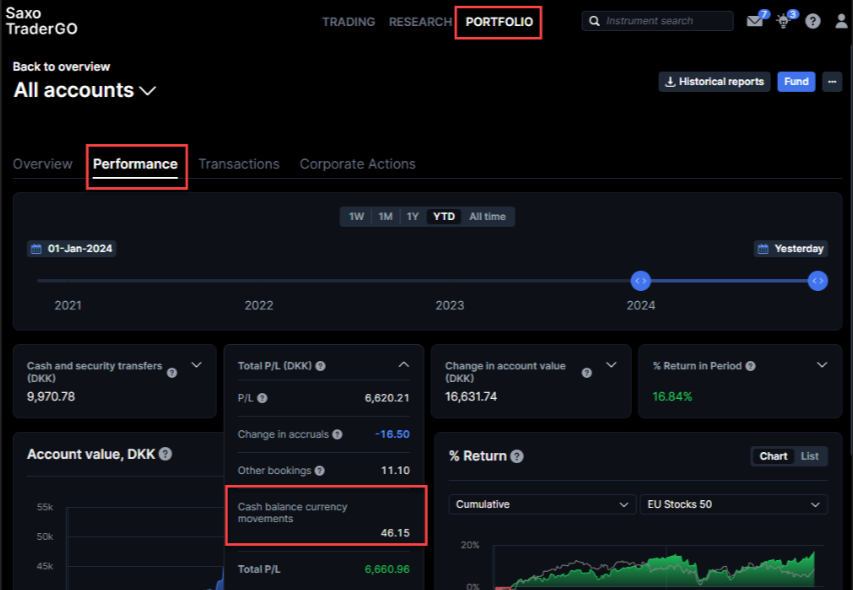Click the Fund button
This screenshot has width=853, height=590.
point(796,82)
